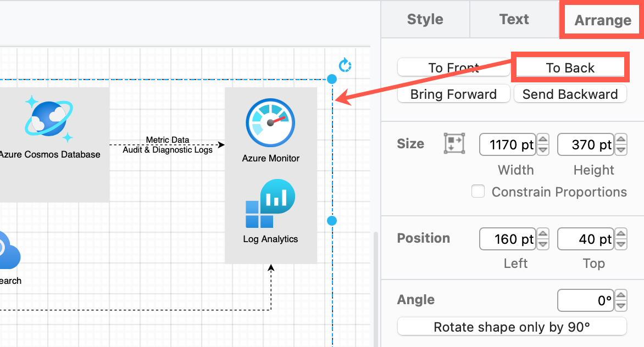
Task: Click Bring Forward
Action: (453, 94)
